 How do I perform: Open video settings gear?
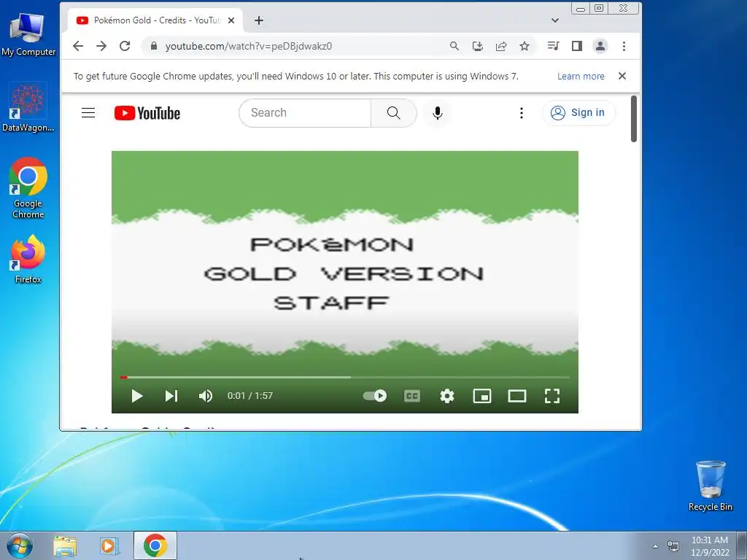pyautogui.click(x=447, y=396)
